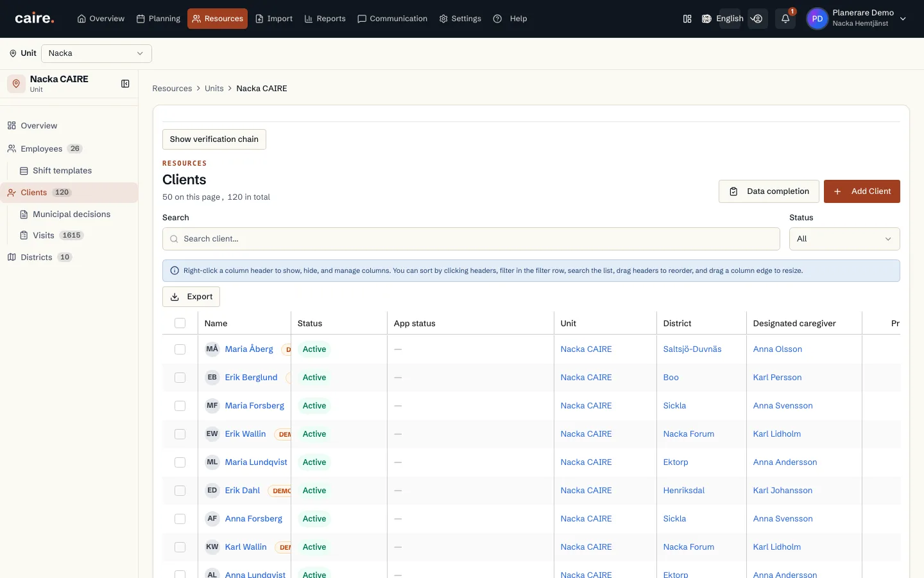The image size is (924, 578).
Task: Open the Unit dropdown showing Nacka
Action: pos(96,53)
